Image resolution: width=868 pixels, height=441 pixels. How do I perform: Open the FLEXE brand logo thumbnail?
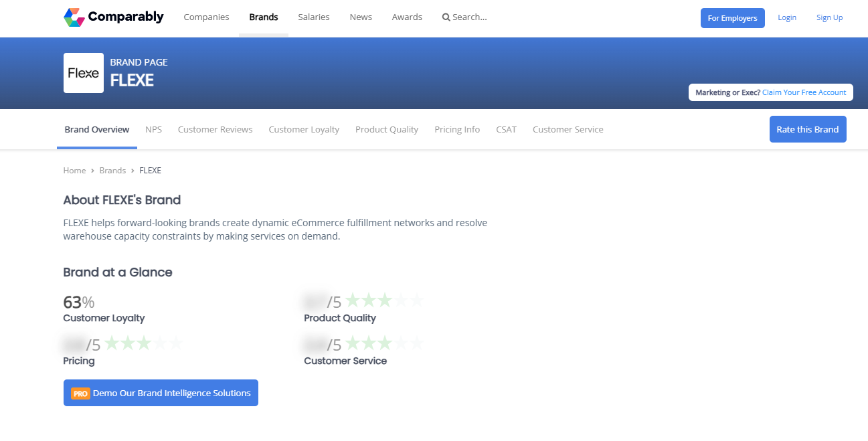coord(84,73)
